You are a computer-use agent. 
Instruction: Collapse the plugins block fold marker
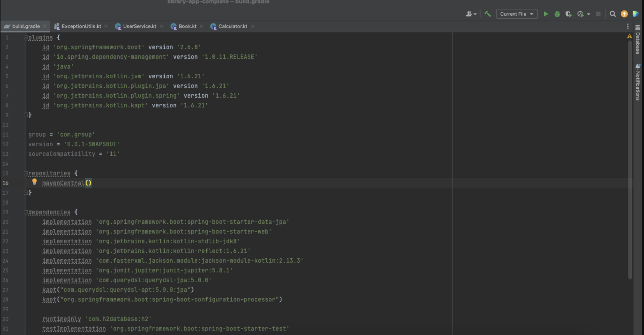25,38
